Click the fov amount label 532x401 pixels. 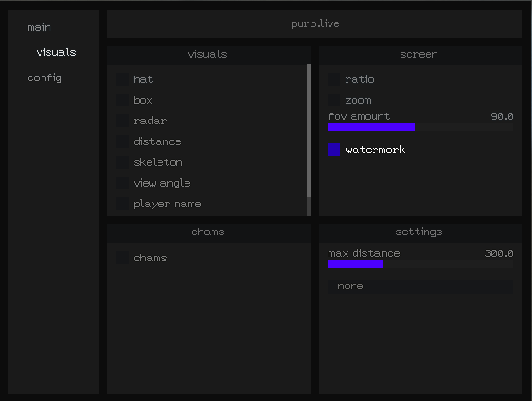[x=359, y=116]
